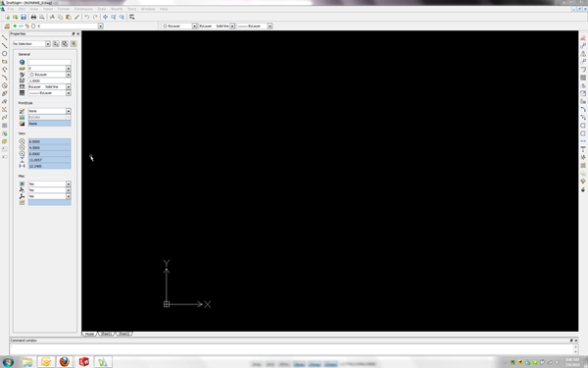Open the Solid line linestyle dropdown in toolbar
The width and height of the screenshot is (588, 368).
(232, 26)
